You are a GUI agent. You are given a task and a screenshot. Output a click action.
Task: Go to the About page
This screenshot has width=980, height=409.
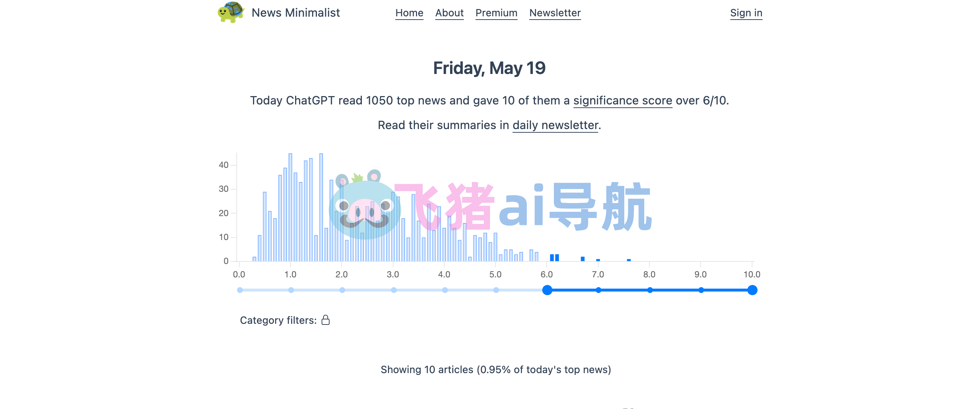click(x=449, y=13)
